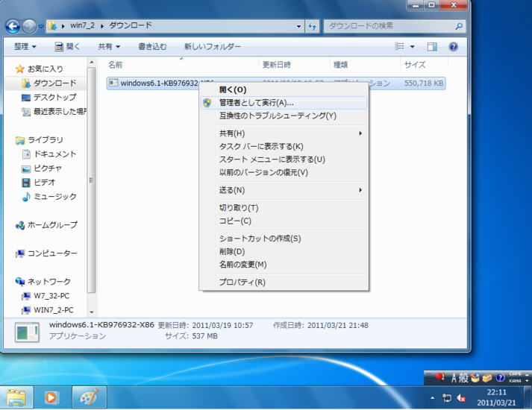Open the WIN7_2-PC network computer

coord(47,310)
